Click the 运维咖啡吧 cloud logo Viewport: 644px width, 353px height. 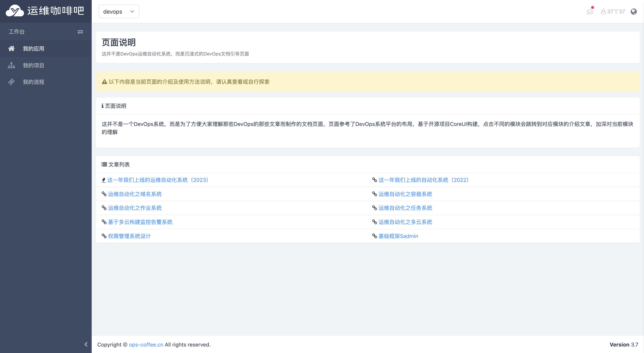click(15, 11)
